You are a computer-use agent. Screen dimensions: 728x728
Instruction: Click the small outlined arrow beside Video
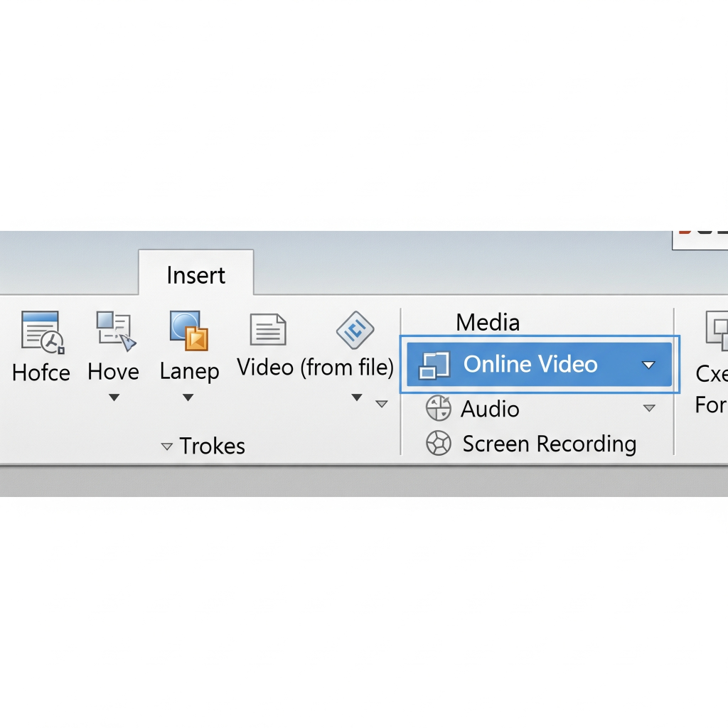382,404
